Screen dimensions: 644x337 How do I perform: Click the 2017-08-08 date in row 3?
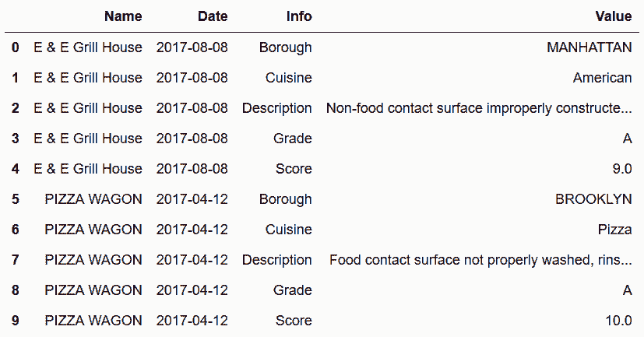coord(192,139)
